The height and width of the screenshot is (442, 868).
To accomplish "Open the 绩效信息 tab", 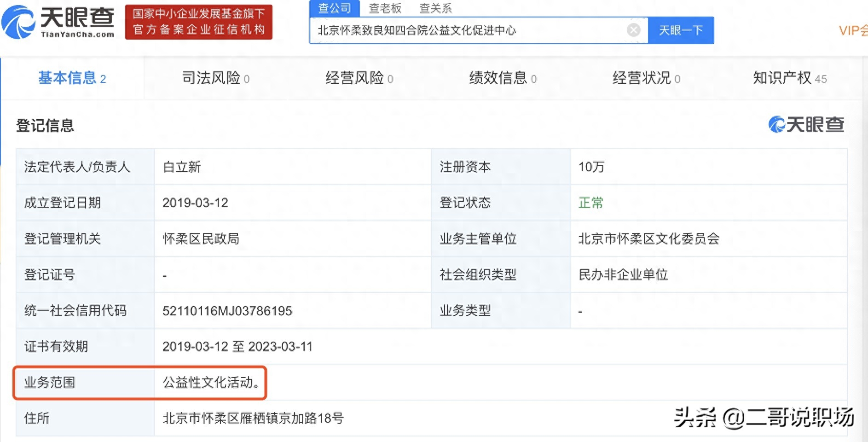I will pos(503,78).
